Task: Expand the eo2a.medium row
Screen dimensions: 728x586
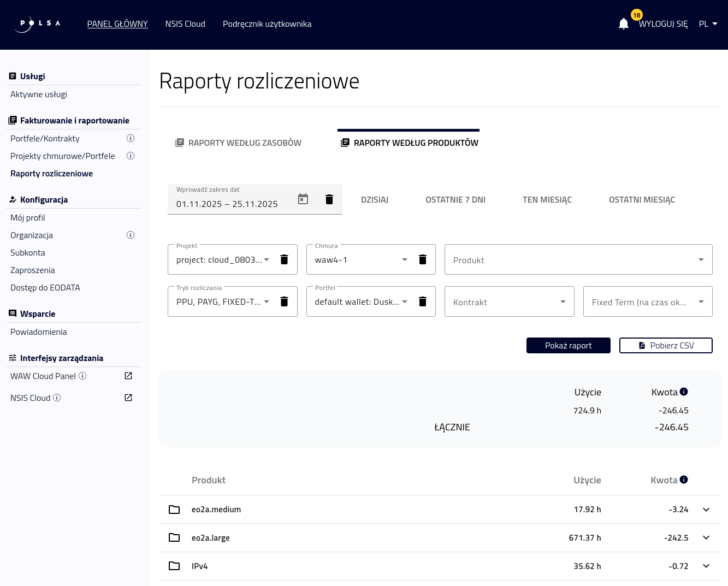Action: tap(706, 510)
